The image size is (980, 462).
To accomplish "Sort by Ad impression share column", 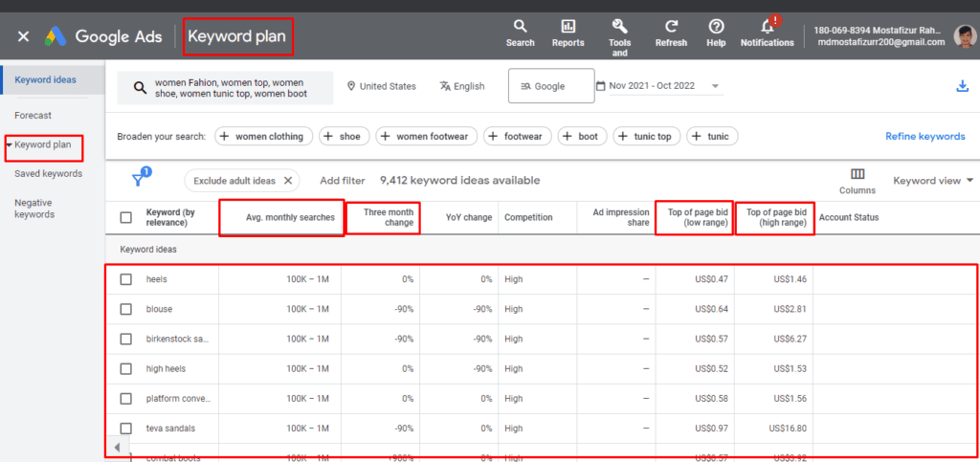I will [x=620, y=217].
